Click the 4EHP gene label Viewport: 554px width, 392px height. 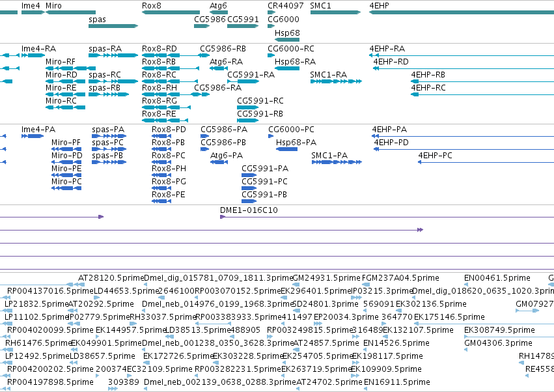click(379, 6)
